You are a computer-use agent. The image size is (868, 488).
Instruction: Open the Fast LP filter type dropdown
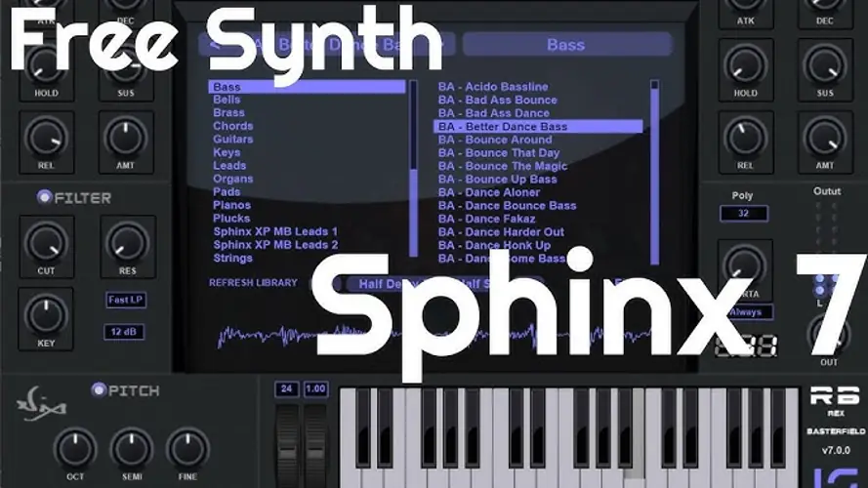click(126, 300)
